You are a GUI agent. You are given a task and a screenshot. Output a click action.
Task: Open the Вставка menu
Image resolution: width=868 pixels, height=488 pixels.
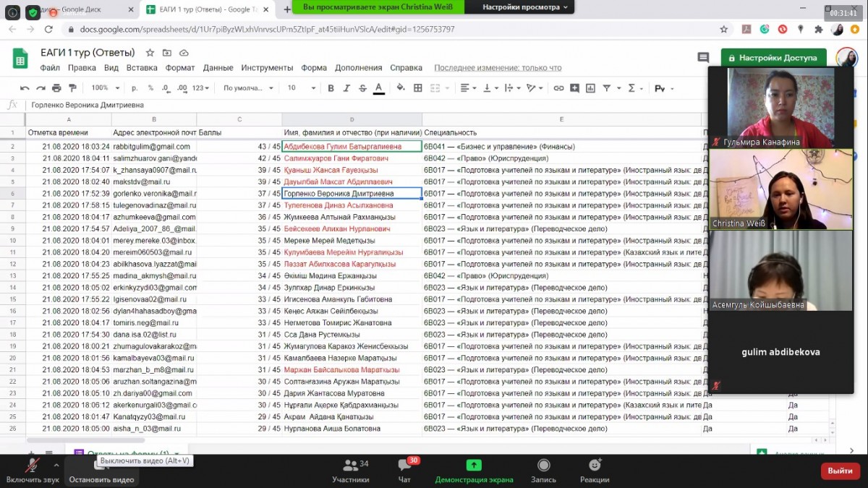pyautogui.click(x=142, y=68)
